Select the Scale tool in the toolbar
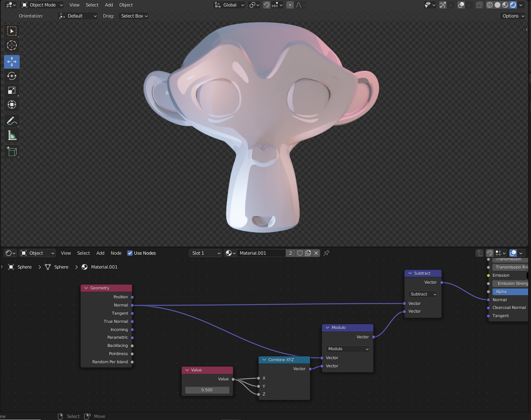Screen dimensions: 531x420 [x=11, y=90]
